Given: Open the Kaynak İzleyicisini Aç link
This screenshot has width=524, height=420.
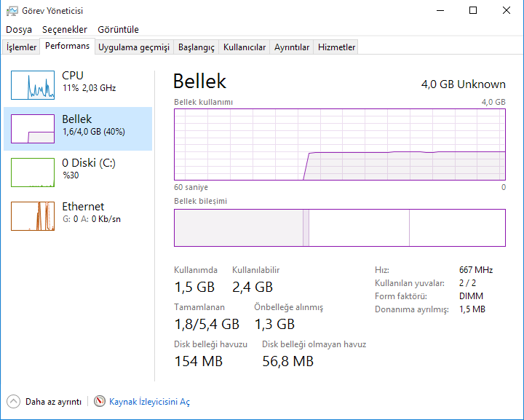Looking at the screenshot, I should [149, 402].
